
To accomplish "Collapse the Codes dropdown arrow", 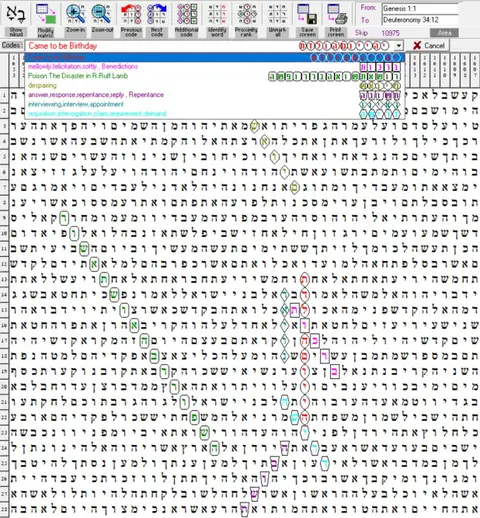I will (x=399, y=46).
